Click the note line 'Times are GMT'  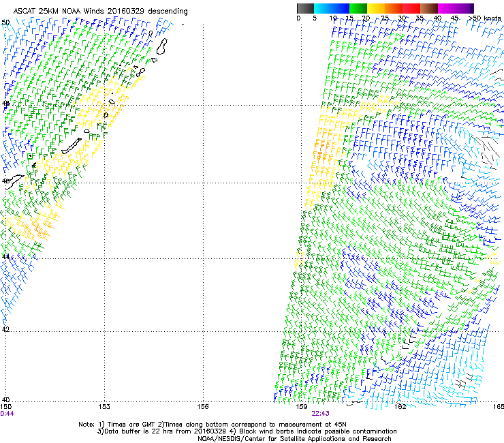(131, 425)
